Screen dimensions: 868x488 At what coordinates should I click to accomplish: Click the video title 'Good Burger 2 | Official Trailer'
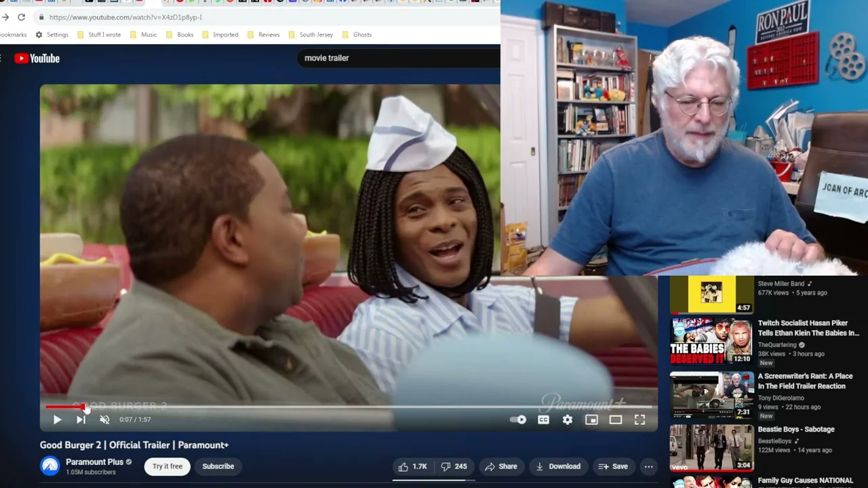coord(134,445)
